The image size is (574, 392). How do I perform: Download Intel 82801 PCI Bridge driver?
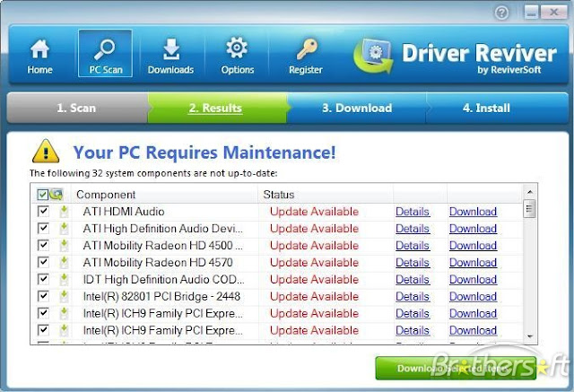click(x=473, y=297)
